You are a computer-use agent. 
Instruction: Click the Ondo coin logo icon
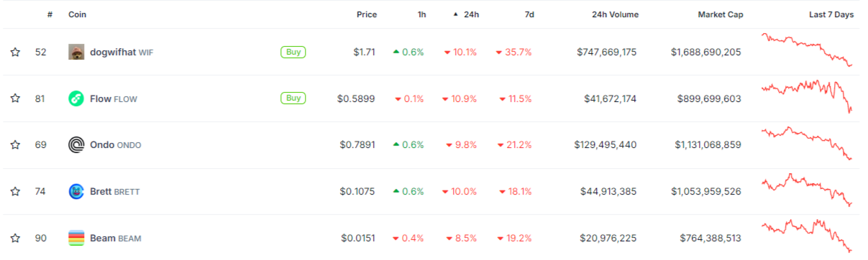[x=76, y=145]
